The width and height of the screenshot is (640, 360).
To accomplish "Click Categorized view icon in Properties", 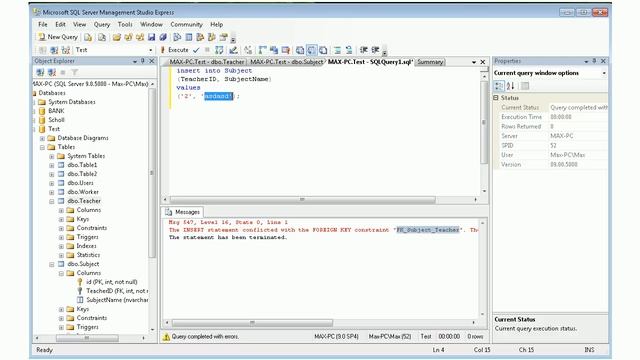I will point(499,86).
